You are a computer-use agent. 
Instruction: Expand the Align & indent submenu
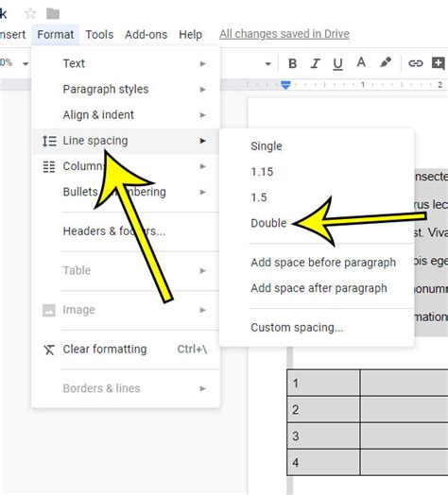pos(126,114)
